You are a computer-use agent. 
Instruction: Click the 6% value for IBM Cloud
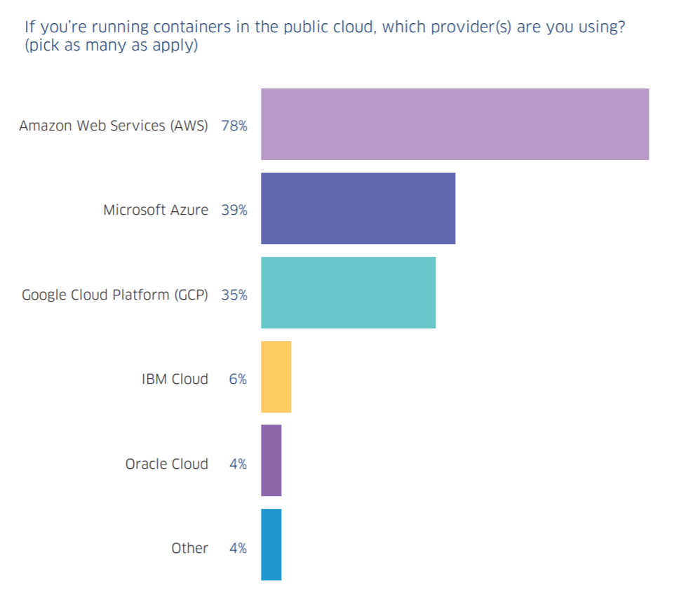[x=238, y=379]
